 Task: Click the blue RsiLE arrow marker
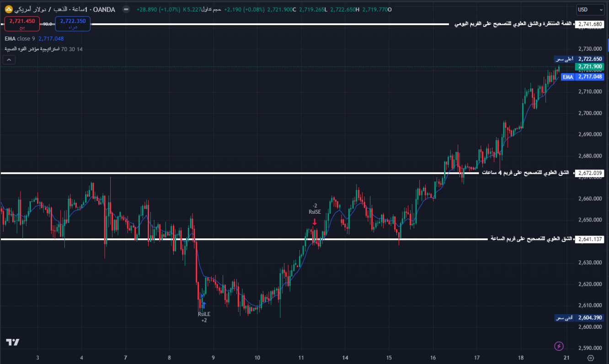click(203, 305)
